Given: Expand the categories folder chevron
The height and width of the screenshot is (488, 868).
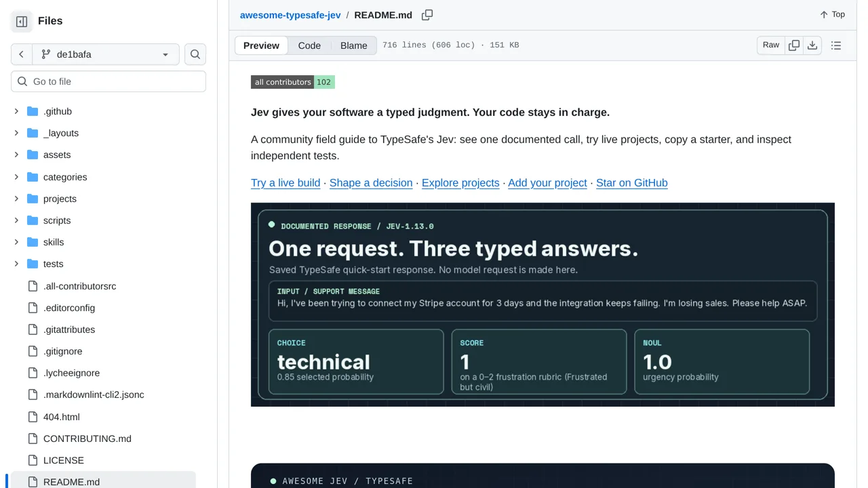Looking at the screenshot, I should click(16, 177).
